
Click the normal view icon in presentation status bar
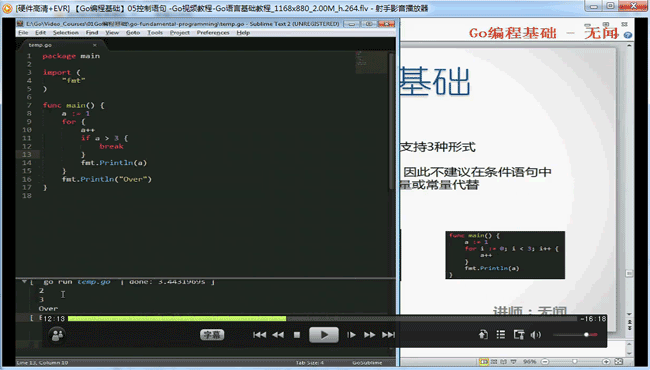484,362
